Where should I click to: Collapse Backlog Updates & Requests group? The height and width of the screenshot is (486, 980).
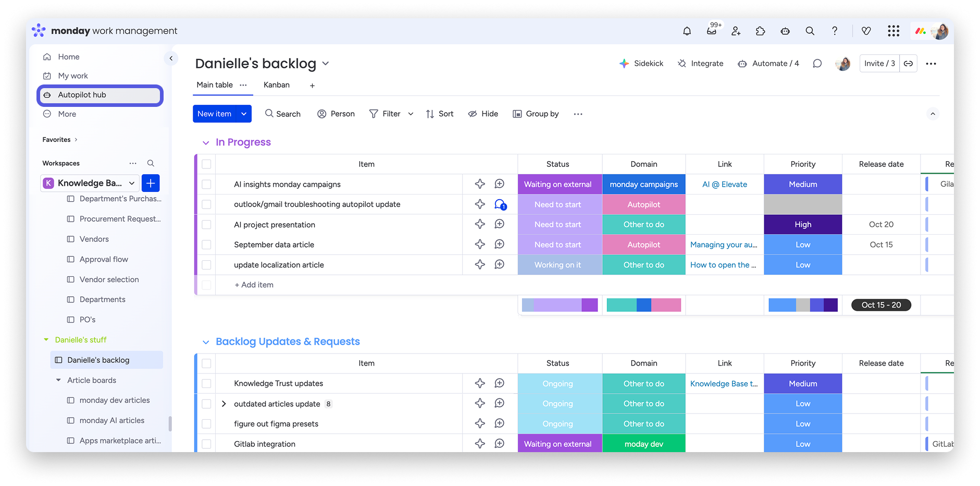[x=206, y=342]
